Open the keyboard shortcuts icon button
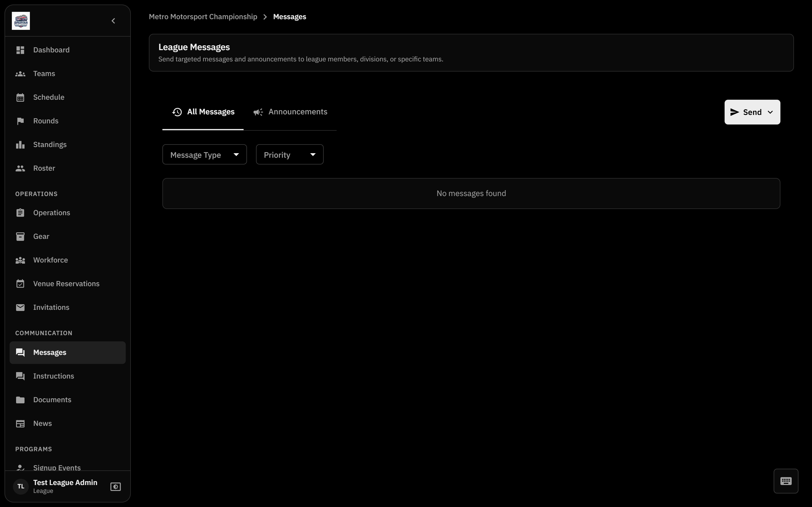 coord(786,481)
